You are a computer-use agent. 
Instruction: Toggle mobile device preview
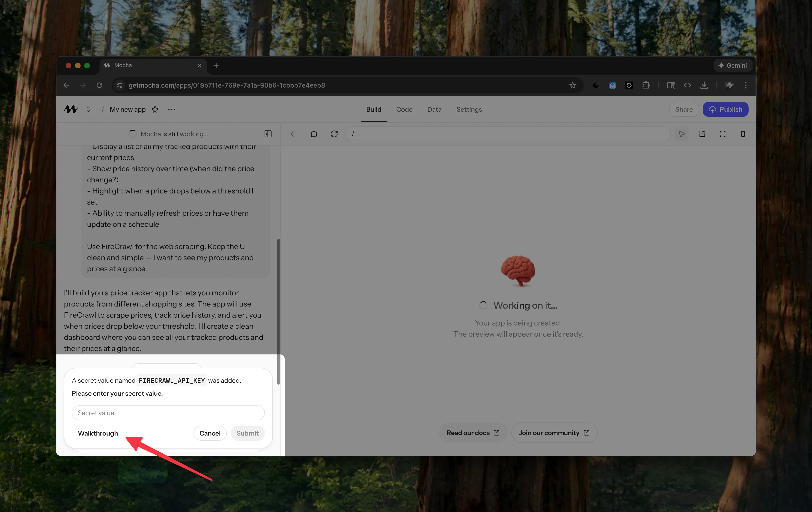coord(743,134)
